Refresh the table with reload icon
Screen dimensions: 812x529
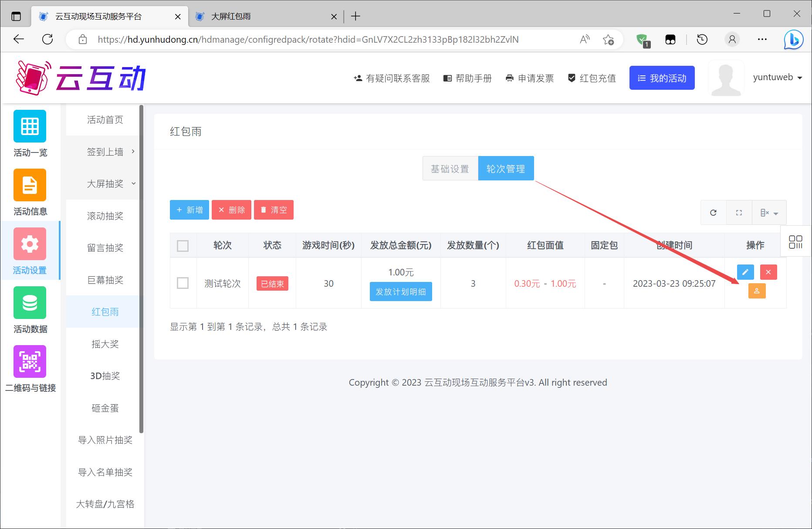pyautogui.click(x=713, y=213)
